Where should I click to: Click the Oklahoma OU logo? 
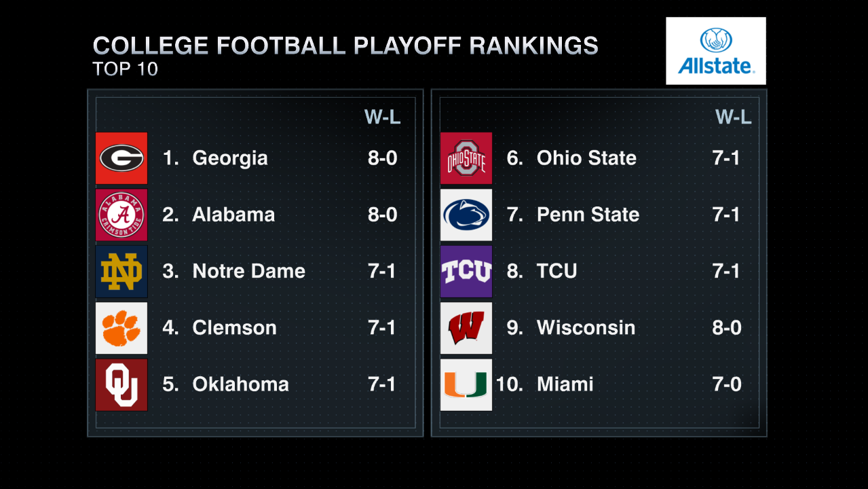121,384
